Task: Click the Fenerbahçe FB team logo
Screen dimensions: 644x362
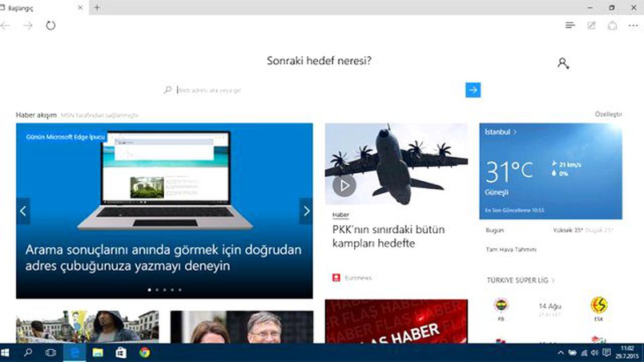Action: coord(501,305)
